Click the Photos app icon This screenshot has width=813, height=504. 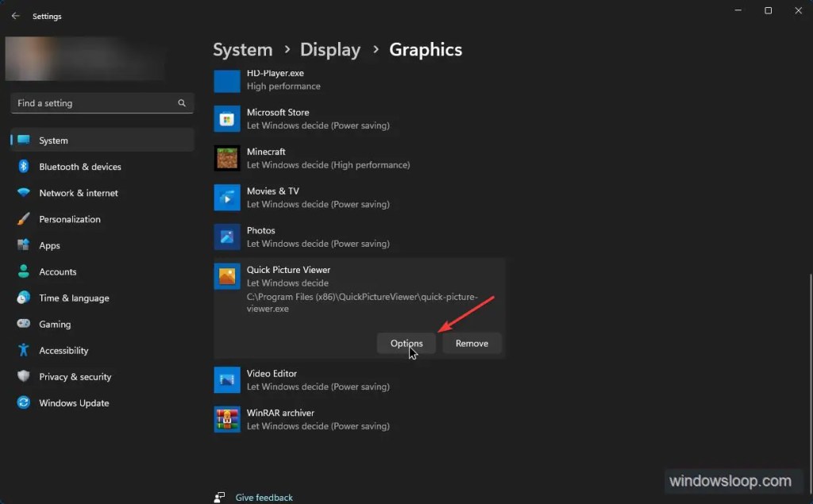[227, 237]
